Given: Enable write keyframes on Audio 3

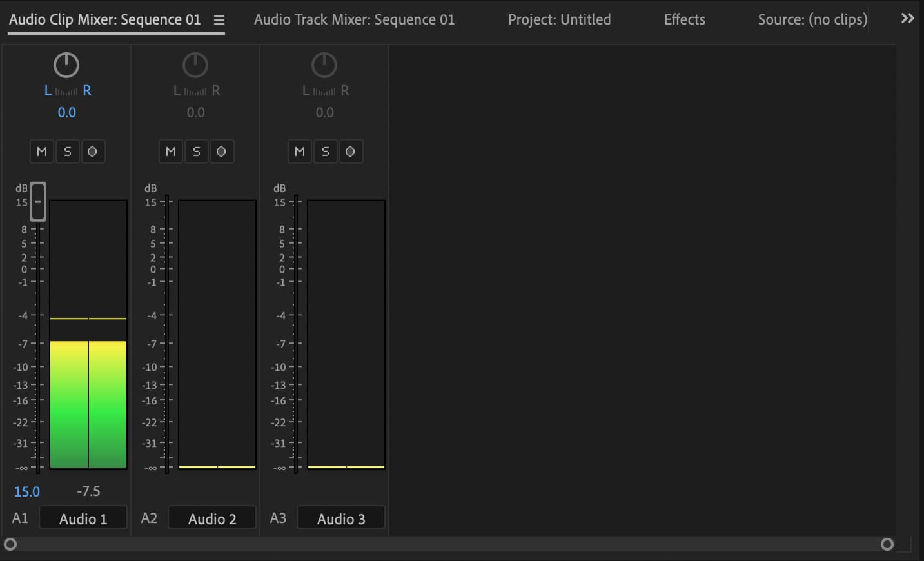Looking at the screenshot, I should tap(351, 151).
